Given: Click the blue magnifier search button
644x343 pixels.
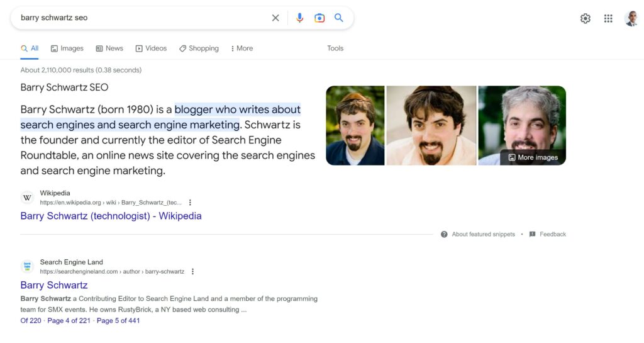Looking at the screenshot, I should coord(339,18).
